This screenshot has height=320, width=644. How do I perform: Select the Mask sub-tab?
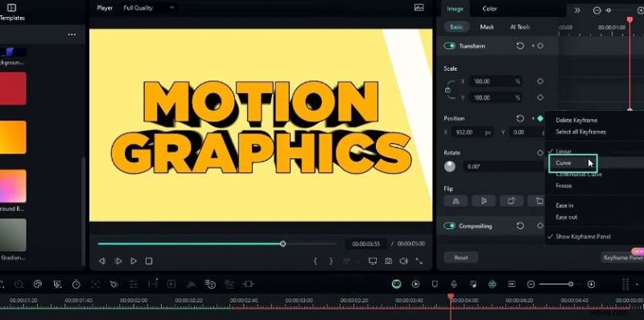(487, 27)
